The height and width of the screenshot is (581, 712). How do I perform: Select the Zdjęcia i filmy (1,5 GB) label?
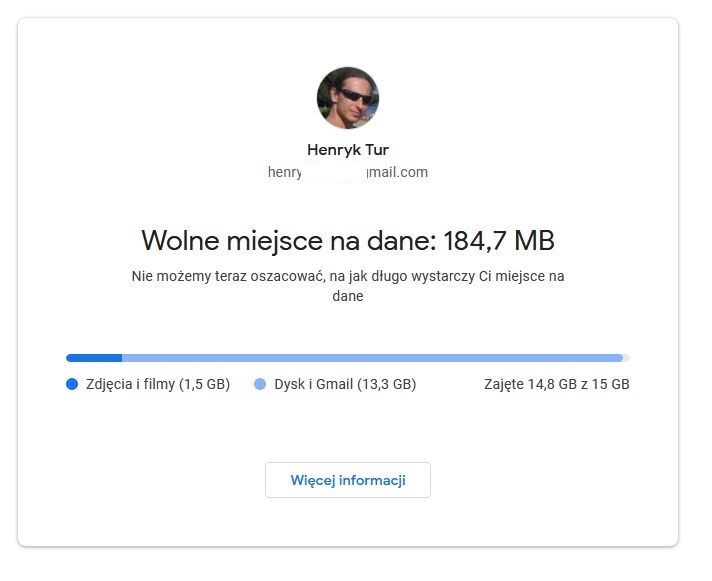158,384
